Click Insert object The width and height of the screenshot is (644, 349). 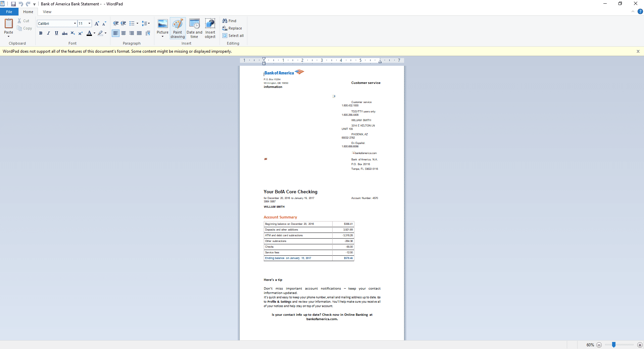(x=210, y=28)
